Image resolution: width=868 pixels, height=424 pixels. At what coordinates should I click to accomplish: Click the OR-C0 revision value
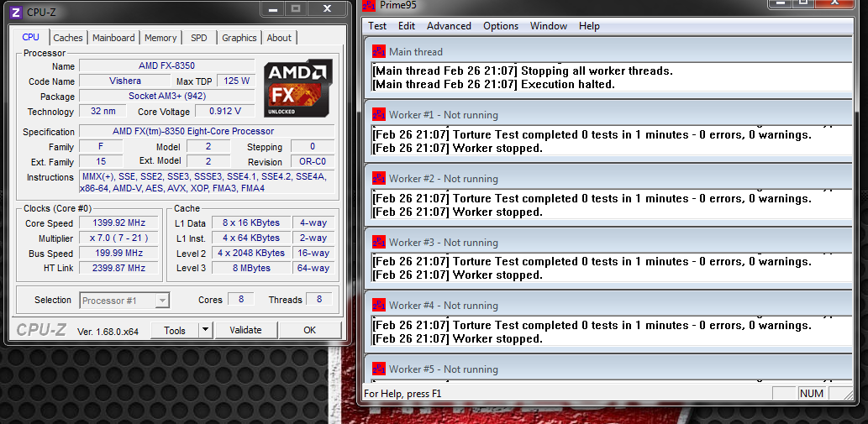[x=313, y=162]
